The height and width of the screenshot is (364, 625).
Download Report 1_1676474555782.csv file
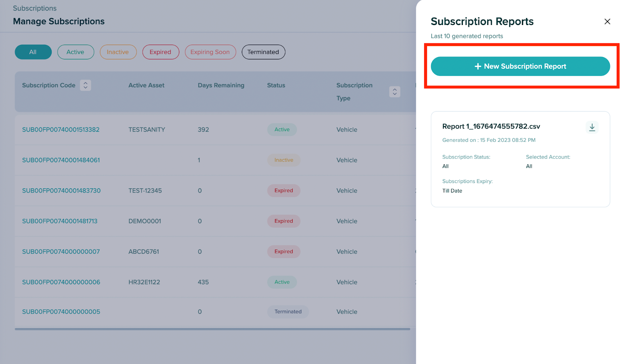tap(592, 127)
